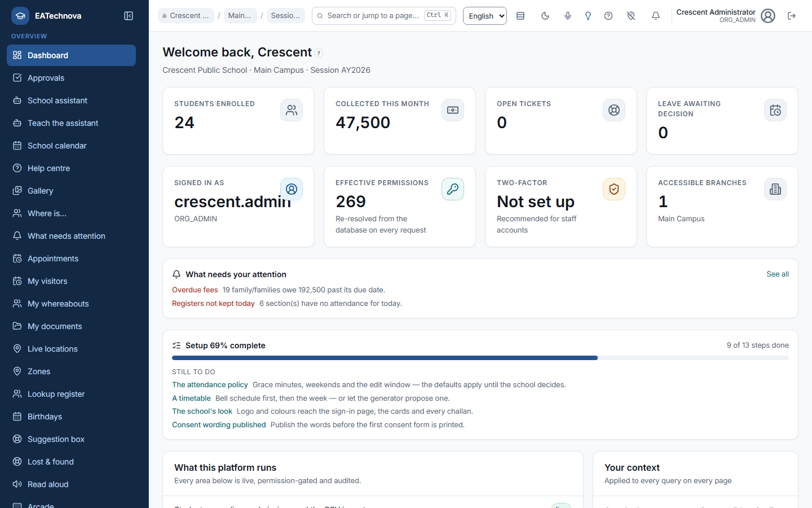
Task: Open School calendar from sidebar
Action: coord(71,146)
